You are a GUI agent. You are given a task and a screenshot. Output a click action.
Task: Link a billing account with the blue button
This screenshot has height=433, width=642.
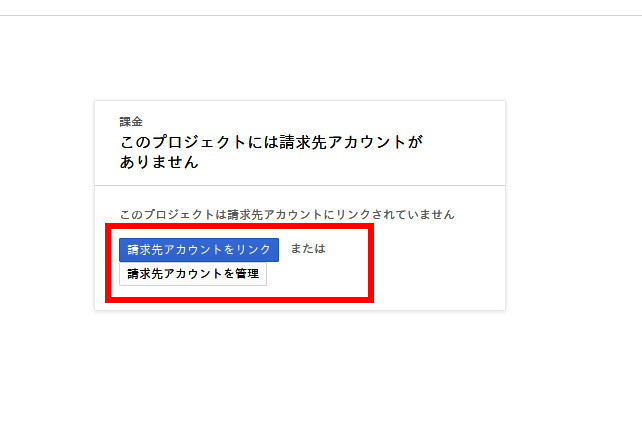point(199,250)
